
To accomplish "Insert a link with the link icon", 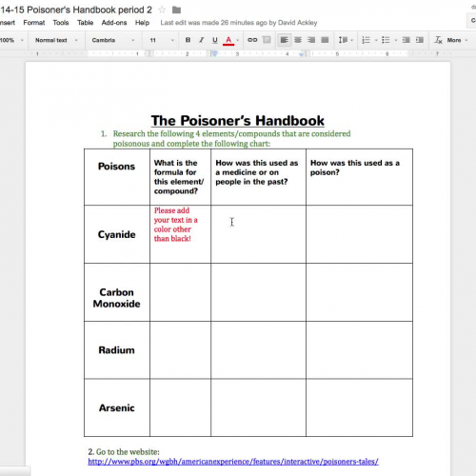I will tap(252, 40).
